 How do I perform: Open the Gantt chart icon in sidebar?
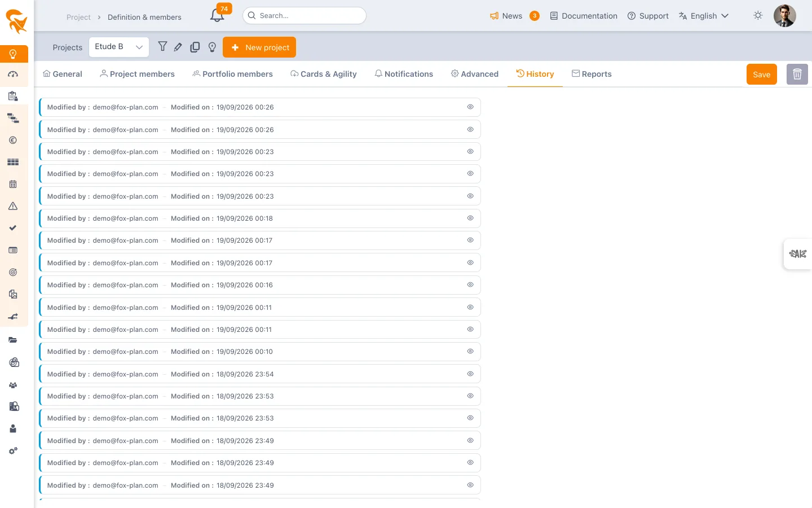point(13,119)
